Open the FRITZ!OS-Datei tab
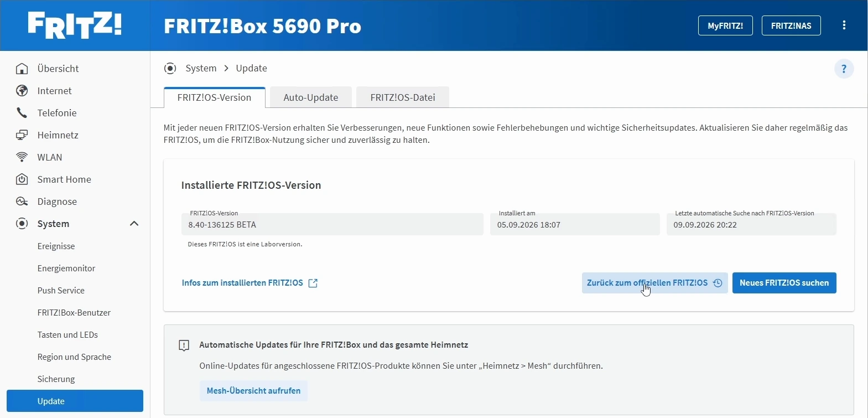Screen dimensions: 868x418 click(x=403, y=97)
